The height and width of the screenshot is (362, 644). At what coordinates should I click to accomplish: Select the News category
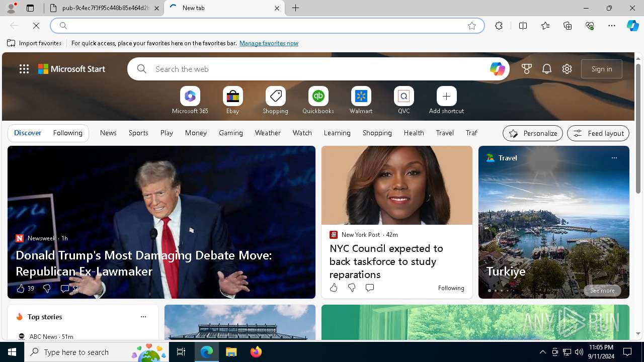pos(108,133)
